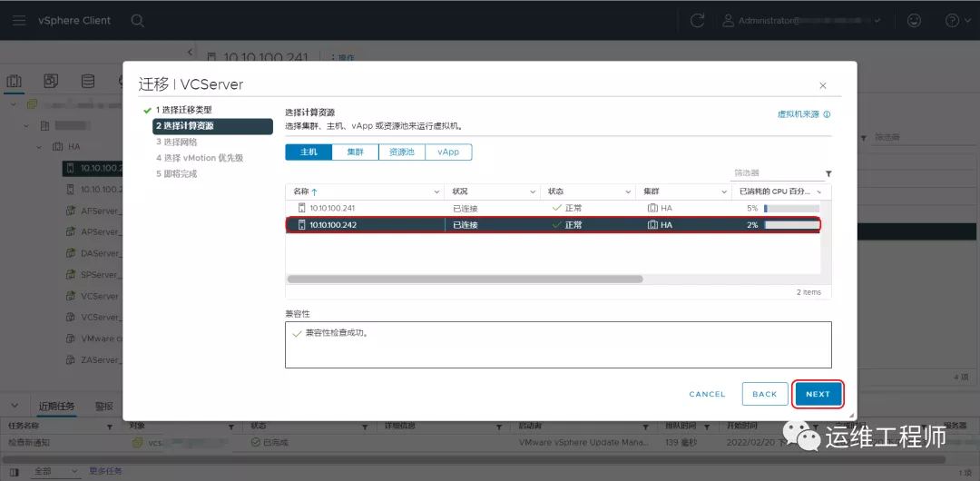Open the 状况 column filter dropdown
980x481 pixels.
click(x=532, y=192)
